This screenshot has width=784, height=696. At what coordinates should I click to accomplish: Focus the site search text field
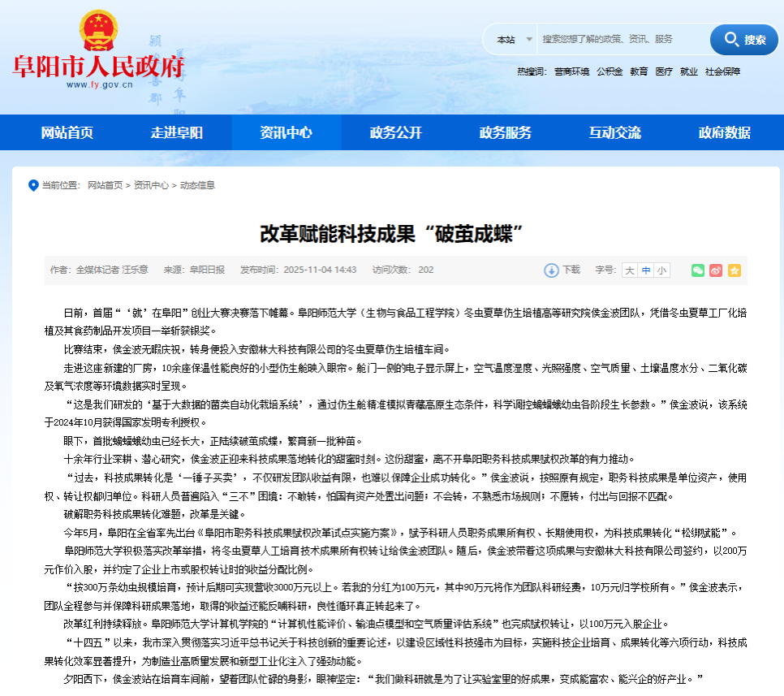point(621,39)
